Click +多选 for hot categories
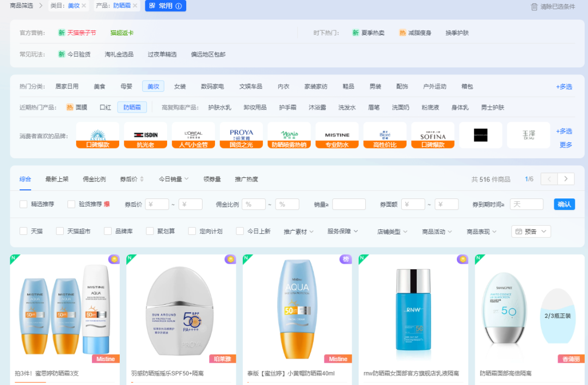This screenshot has width=588, height=385. [x=564, y=86]
